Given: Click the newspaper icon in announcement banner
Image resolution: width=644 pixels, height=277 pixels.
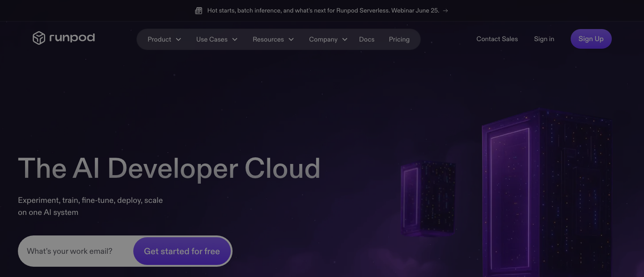Looking at the screenshot, I should 199,10.
